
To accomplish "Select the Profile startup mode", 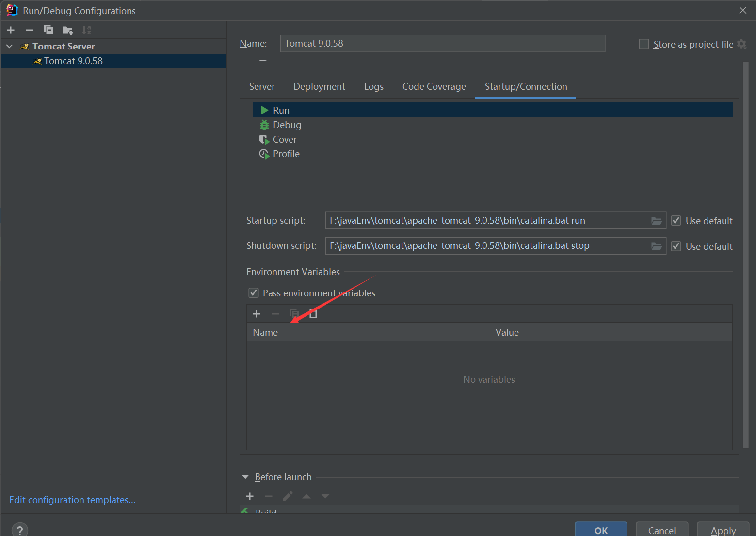I will click(493, 154).
